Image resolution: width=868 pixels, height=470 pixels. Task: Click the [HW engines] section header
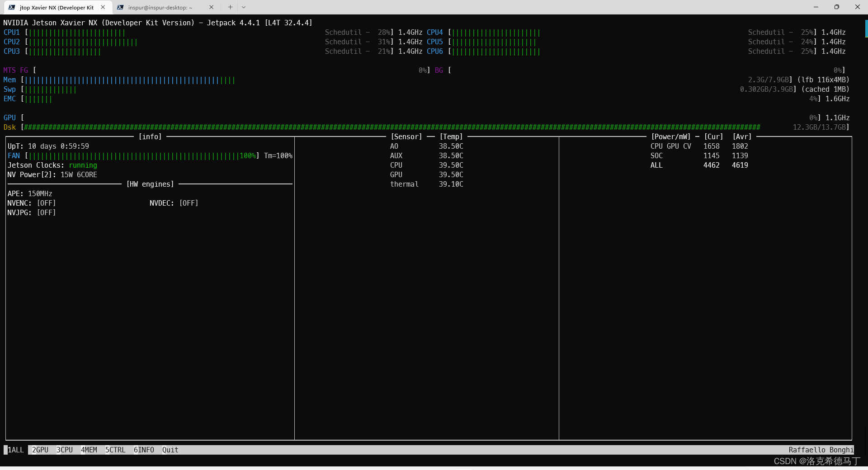pyautogui.click(x=150, y=184)
